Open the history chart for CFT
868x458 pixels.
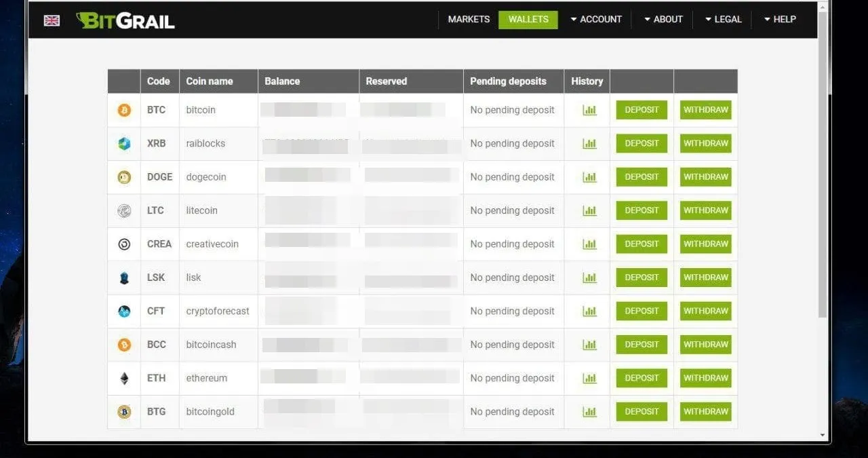(589, 311)
